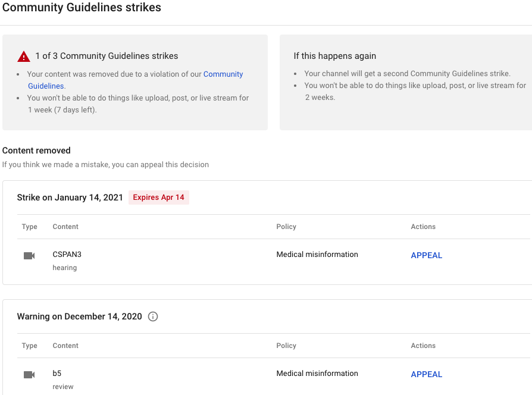The image size is (532, 395).
Task: Click the Content column header in warning table
Action: pyautogui.click(x=65, y=346)
